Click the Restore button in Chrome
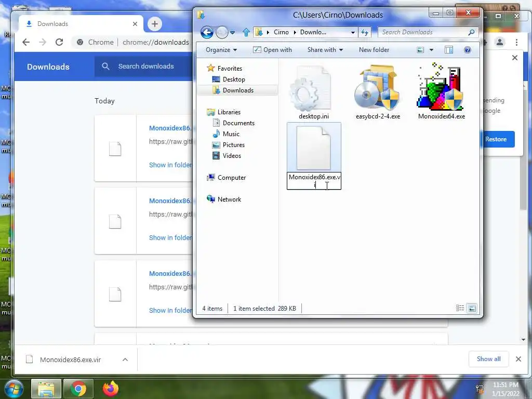 (498, 139)
